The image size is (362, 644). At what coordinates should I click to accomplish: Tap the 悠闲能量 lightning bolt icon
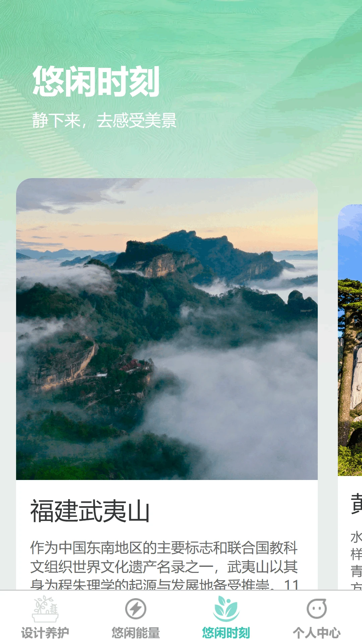136,609
